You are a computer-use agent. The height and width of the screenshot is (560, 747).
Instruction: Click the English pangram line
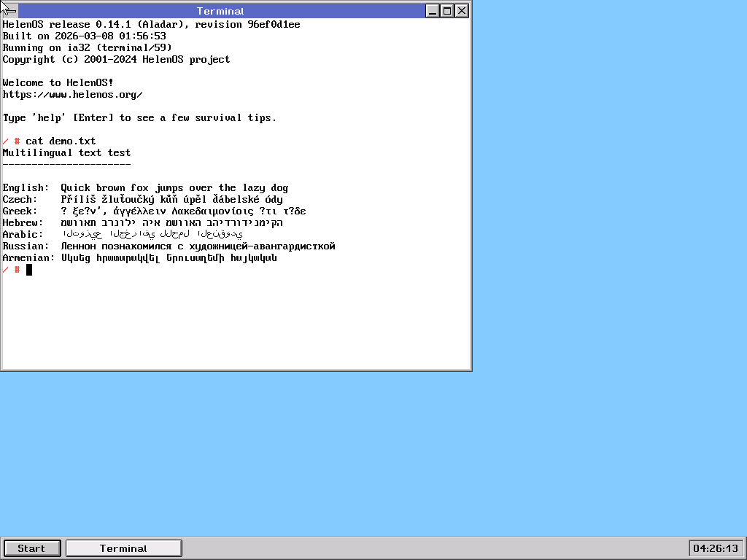[174, 188]
